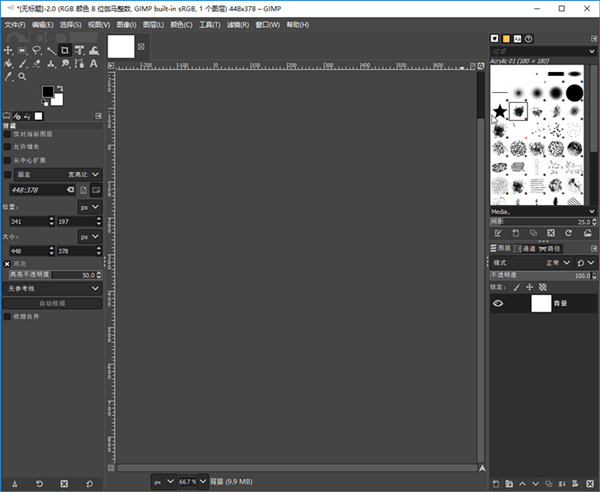The image size is (600, 492).
Task: Toggle the 从中心扩展 checkbox
Action: click(x=8, y=159)
